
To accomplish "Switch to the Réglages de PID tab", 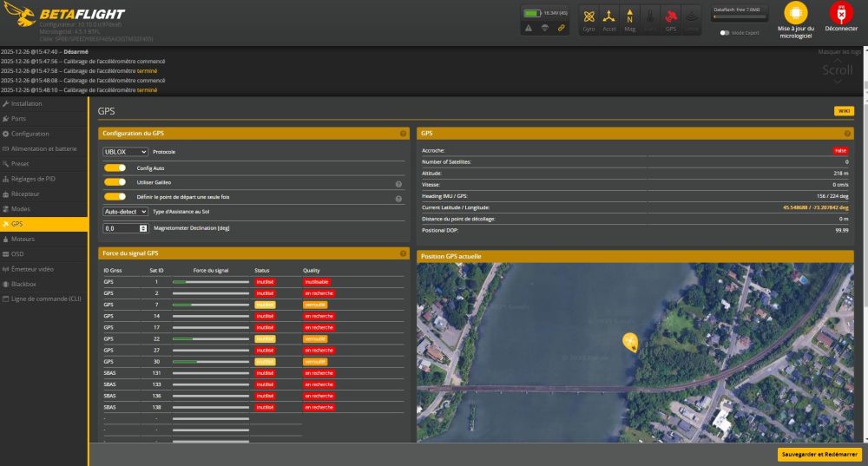I will (x=33, y=179).
